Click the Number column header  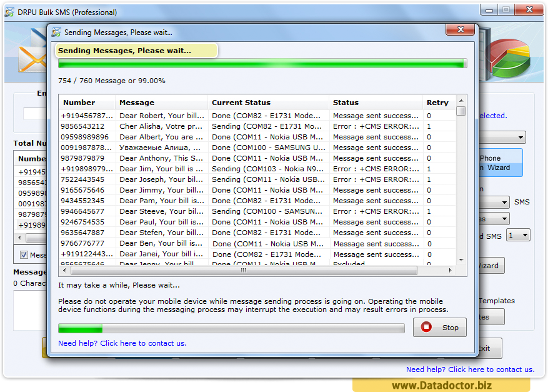click(87, 103)
